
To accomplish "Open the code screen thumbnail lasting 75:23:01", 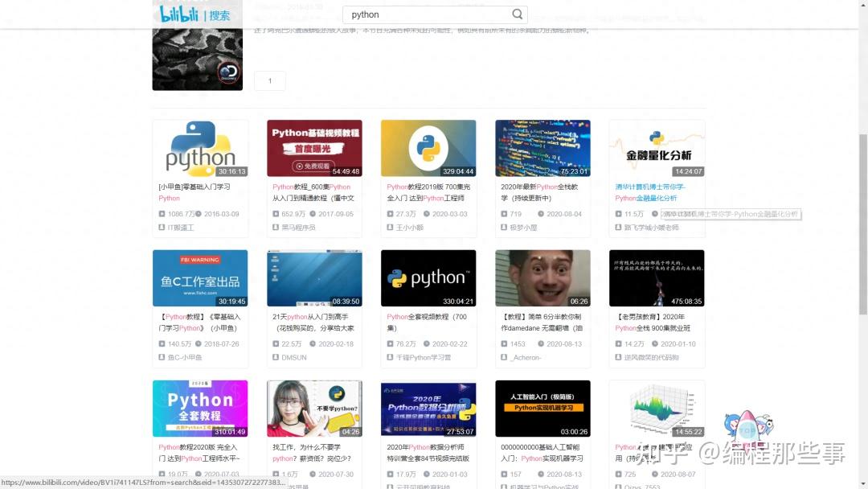I will click(x=542, y=149).
